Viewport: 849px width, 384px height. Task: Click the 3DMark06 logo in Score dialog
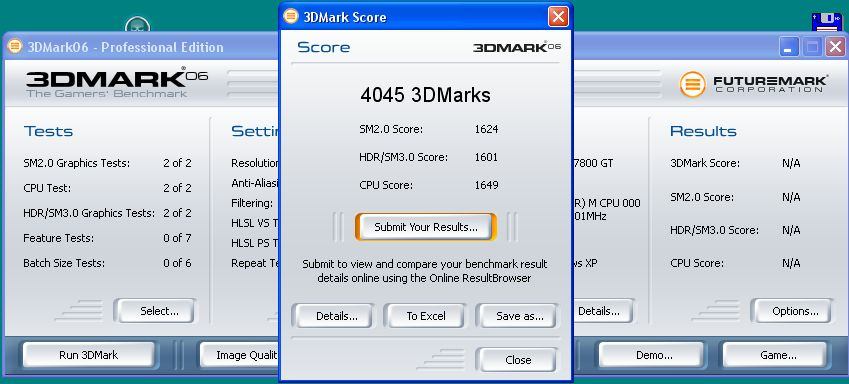(x=517, y=47)
